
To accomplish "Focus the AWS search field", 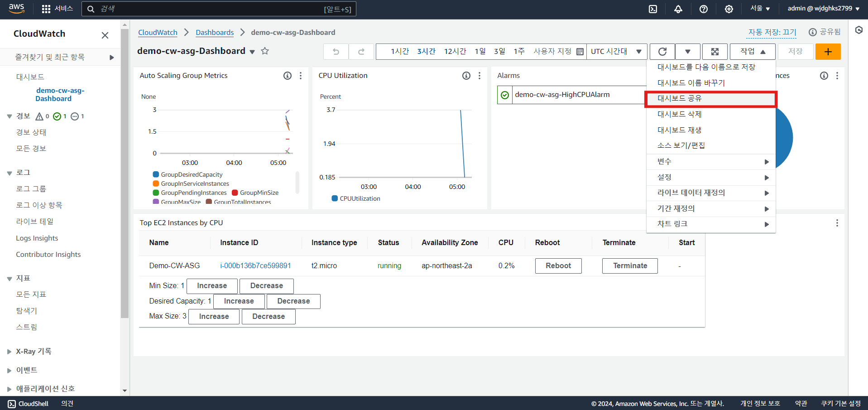I will click(219, 9).
